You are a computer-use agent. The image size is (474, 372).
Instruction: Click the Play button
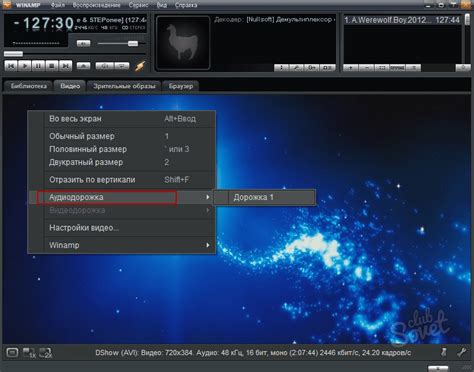pos(25,66)
